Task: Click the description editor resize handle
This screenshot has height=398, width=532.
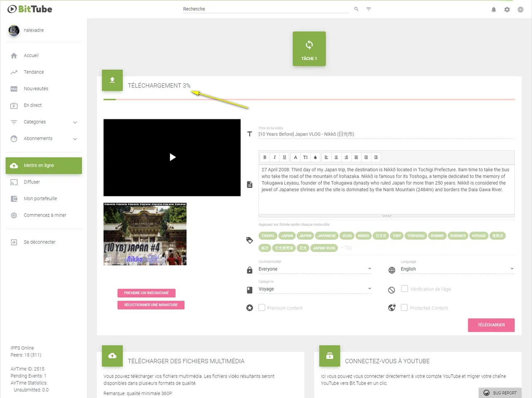Action: point(387,216)
